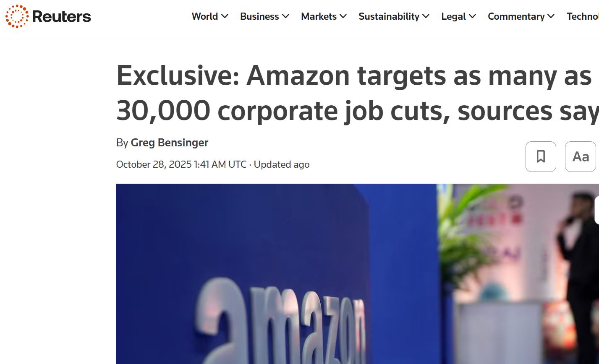The height and width of the screenshot is (364, 599).
Task: Open the Technology navigation item
Action: [583, 16]
